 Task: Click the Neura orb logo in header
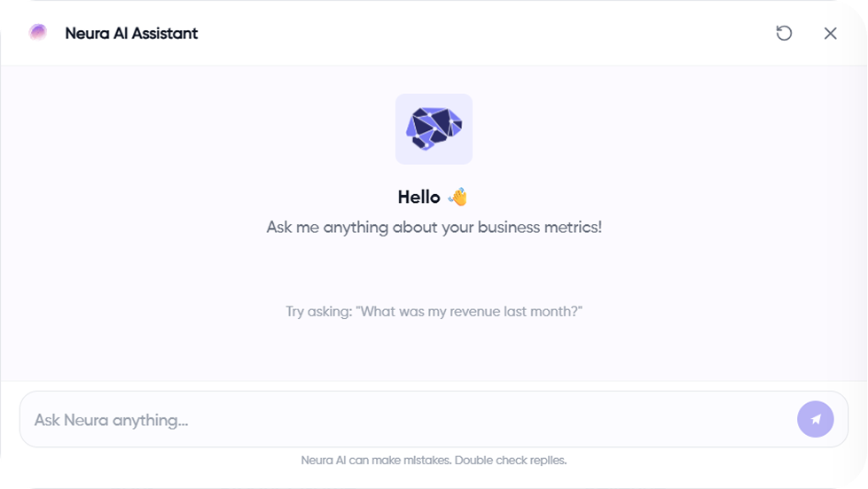coord(38,33)
